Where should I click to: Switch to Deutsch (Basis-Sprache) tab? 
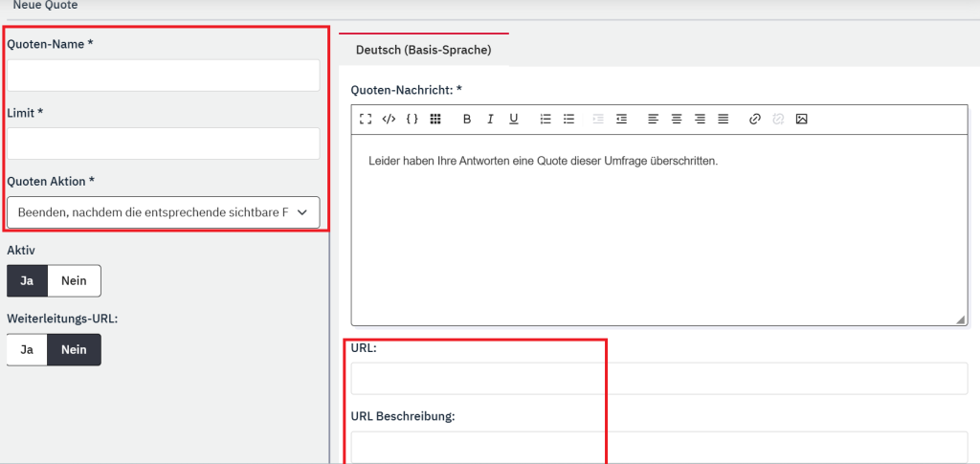click(423, 50)
